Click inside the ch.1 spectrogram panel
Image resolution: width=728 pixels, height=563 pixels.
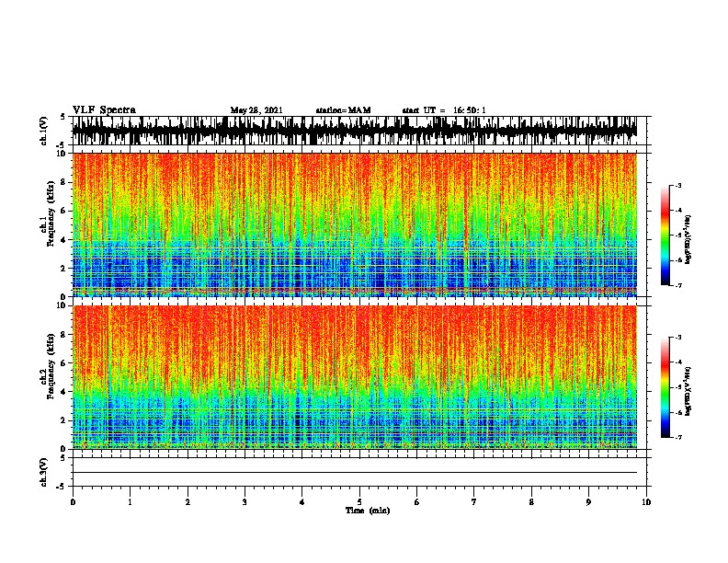point(355,224)
